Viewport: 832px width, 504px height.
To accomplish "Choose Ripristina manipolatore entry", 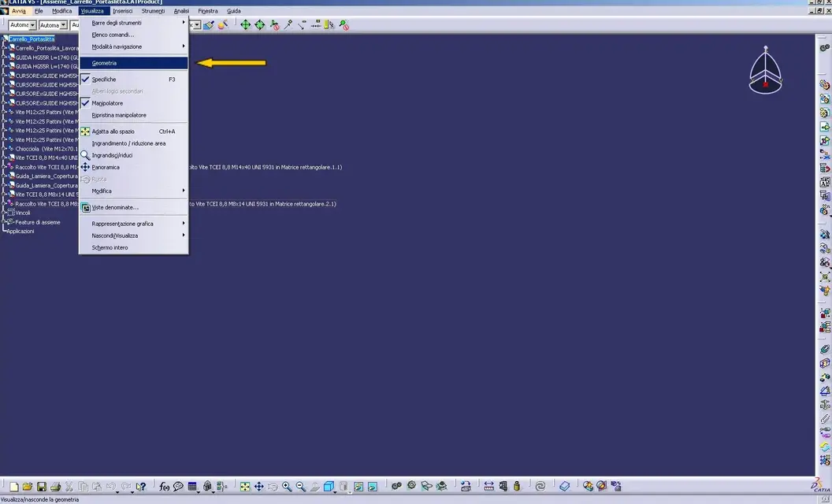I will click(133, 115).
